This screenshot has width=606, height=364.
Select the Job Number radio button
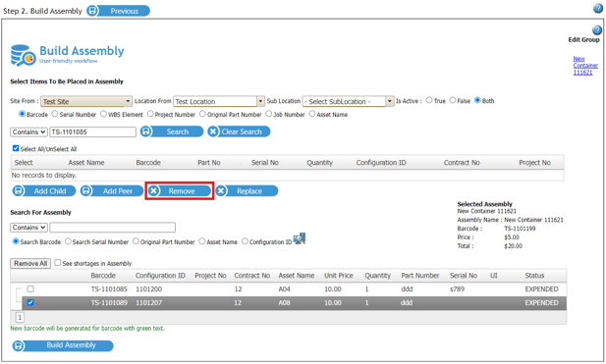coord(269,114)
